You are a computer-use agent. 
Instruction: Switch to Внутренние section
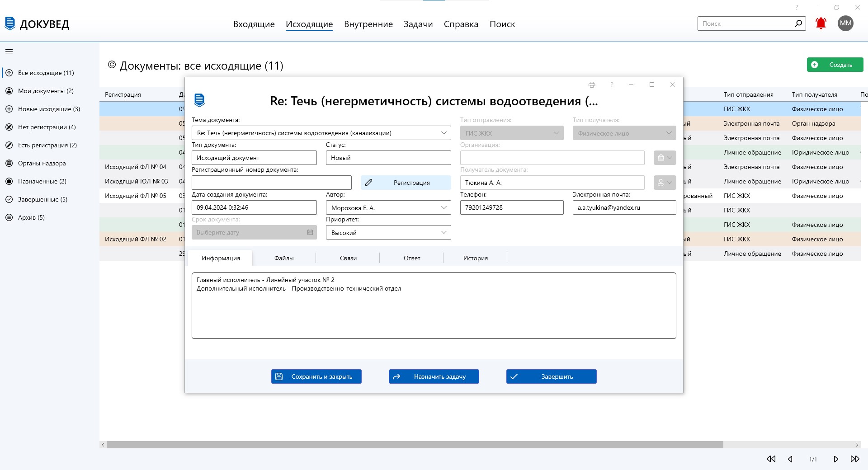[368, 24]
